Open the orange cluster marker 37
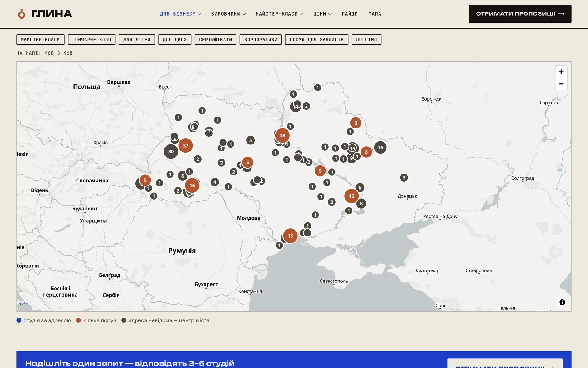This screenshot has height=368, width=588. [x=186, y=146]
